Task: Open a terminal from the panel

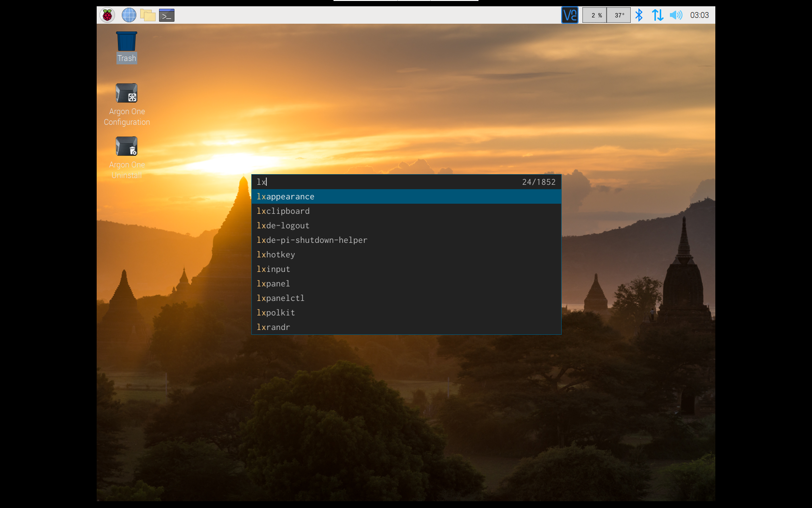Action: coord(166,15)
